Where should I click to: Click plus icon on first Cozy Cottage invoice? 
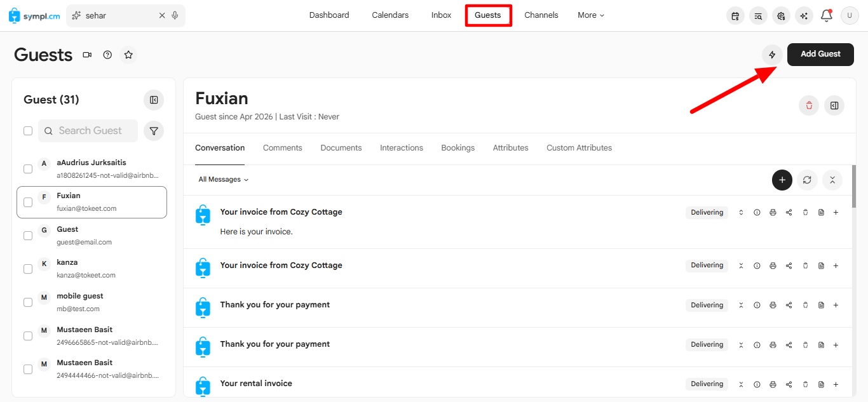point(836,213)
